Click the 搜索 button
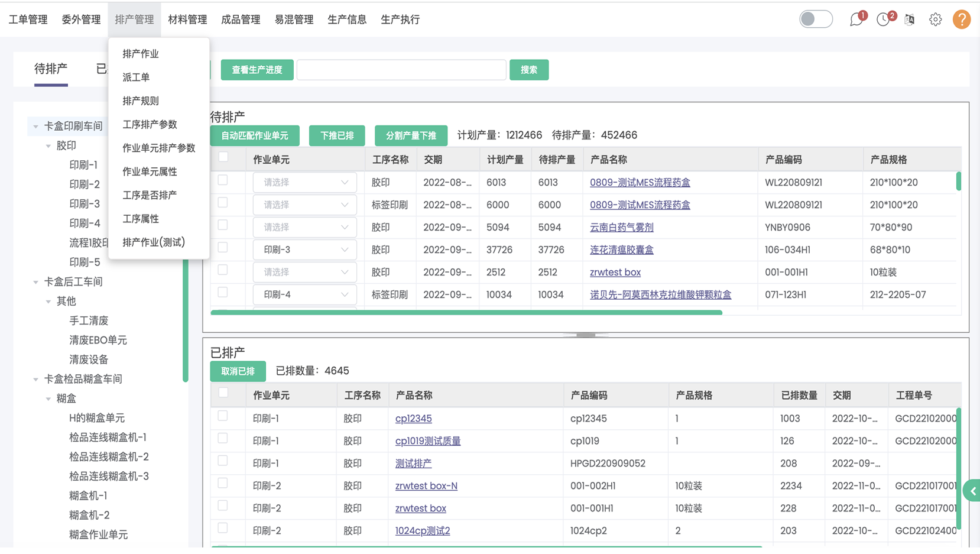The height and width of the screenshot is (554, 980). [529, 70]
